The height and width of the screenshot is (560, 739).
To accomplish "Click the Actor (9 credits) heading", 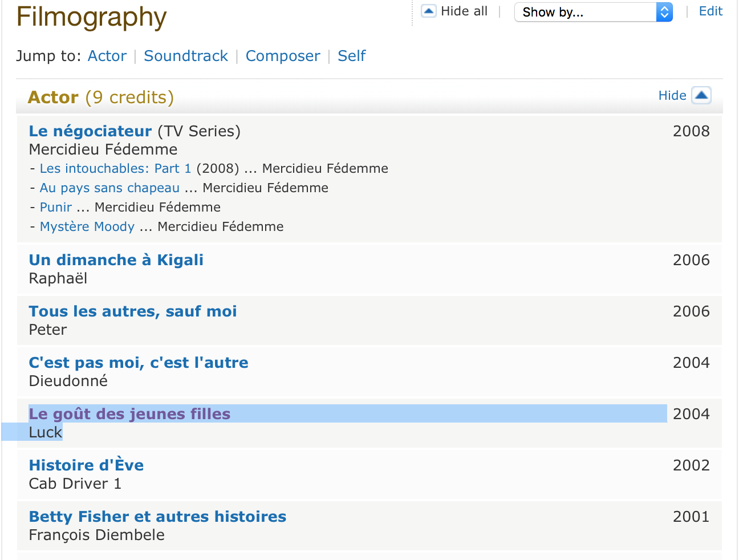I will pos(101,98).
